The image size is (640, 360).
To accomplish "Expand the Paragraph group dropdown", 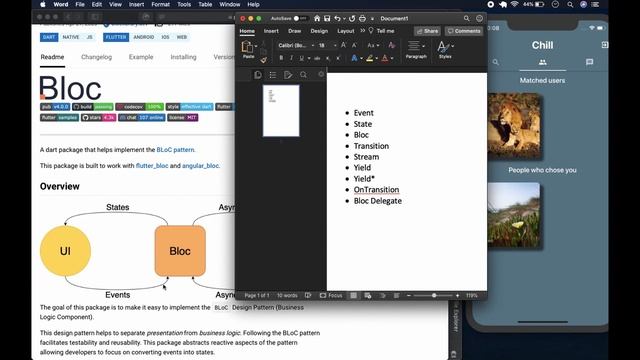I will 423,46.
